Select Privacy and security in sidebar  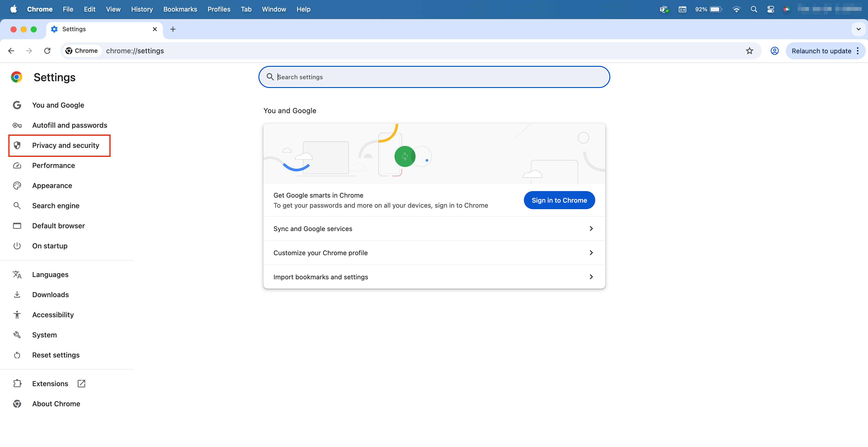(x=65, y=145)
